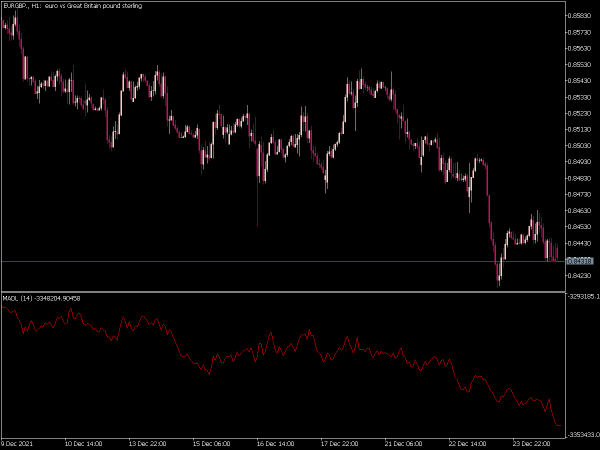Click the 21 Dec 06:00 time label
The height and width of the screenshot is (450, 600).
403,444
